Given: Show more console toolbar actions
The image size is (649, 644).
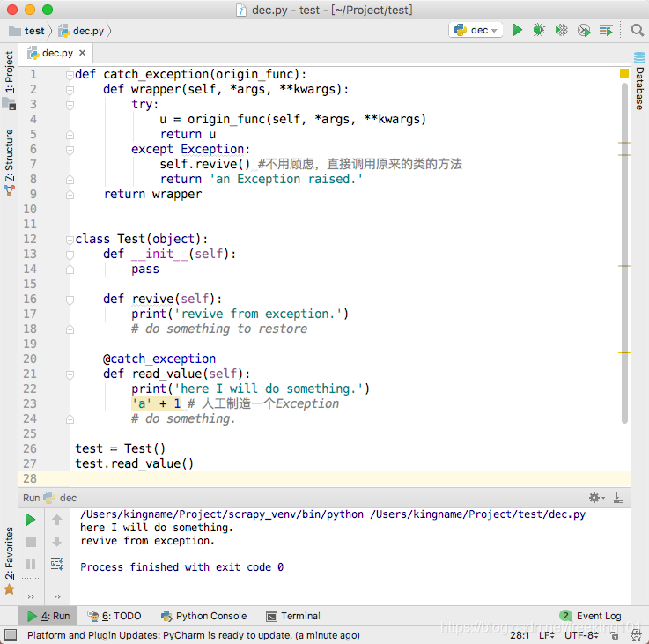Looking at the screenshot, I should click(57, 596).
